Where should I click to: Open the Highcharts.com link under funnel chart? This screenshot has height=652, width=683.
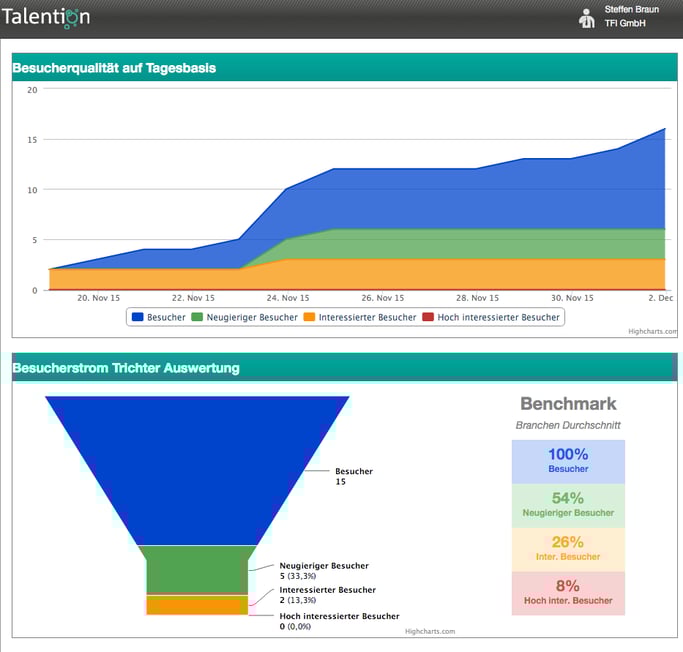pos(430,632)
